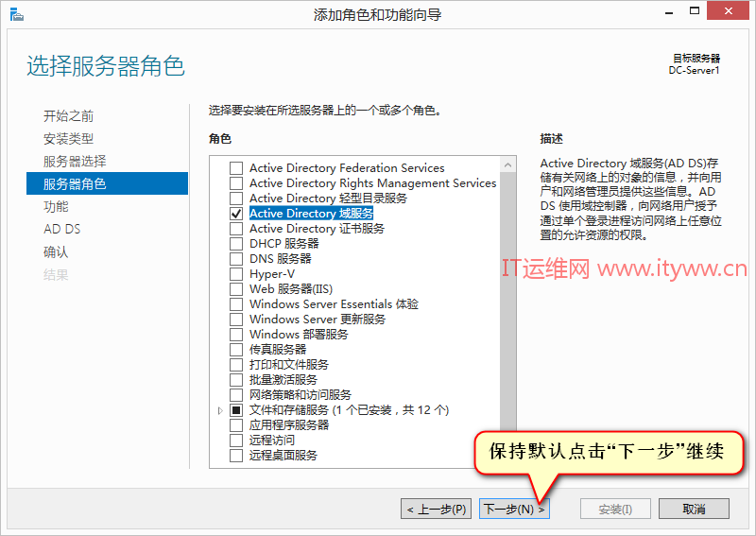This screenshot has height=536, width=756.
Task: Click roles list scroll up arrow
Action: click(x=507, y=165)
